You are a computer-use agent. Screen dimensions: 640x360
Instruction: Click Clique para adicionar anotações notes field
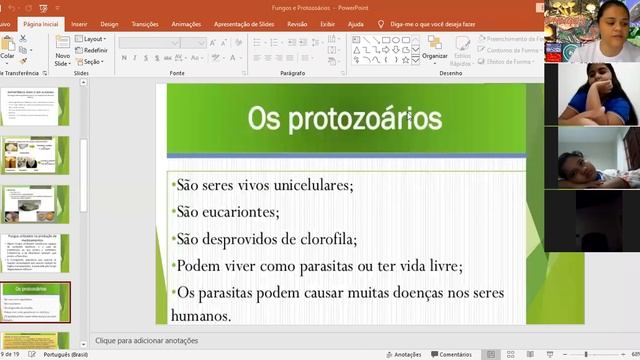(x=147, y=340)
